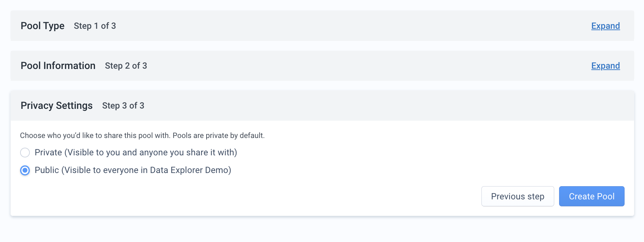The height and width of the screenshot is (242, 644).
Task: Click the 'Pools are private by default' sentence
Action: [x=219, y=136]
